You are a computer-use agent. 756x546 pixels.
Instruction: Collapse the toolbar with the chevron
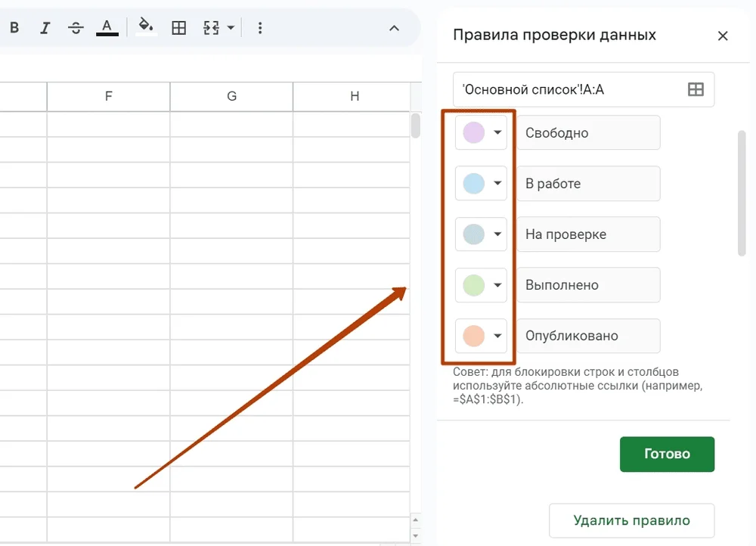point(393,27)
